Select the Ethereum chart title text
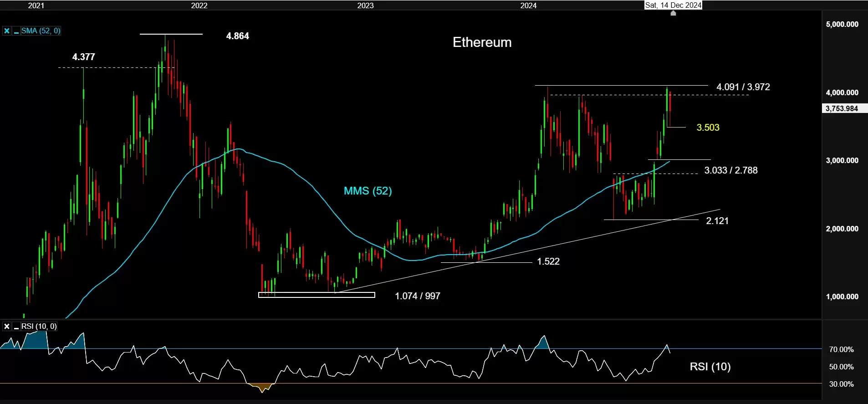Image resolution: width=868 pixels, height=404 pixels. point(482,42)
